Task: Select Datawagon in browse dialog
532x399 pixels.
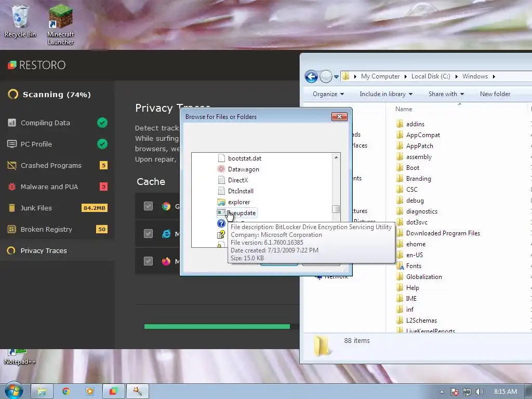Action: [x=238, y=169]
